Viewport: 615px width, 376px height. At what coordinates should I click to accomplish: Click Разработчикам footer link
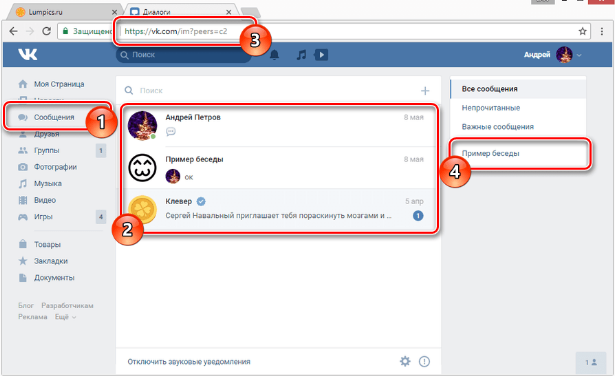click(67, 305)
